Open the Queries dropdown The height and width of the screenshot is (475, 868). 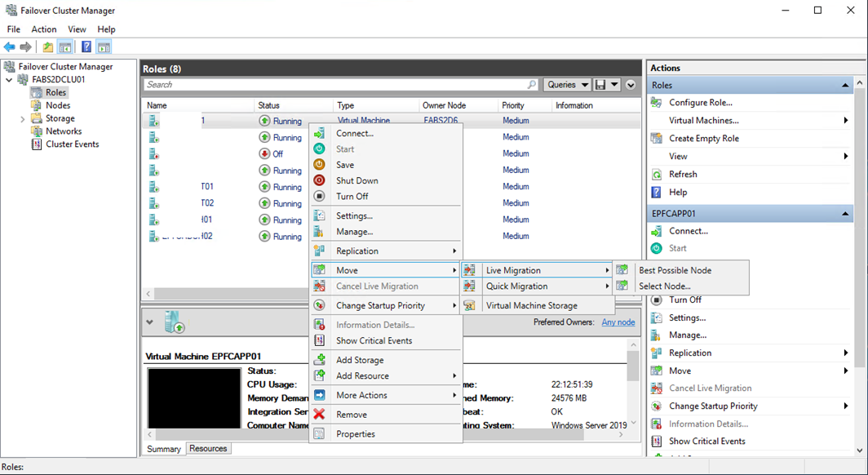pyautogui.click(x=568, y=85)
